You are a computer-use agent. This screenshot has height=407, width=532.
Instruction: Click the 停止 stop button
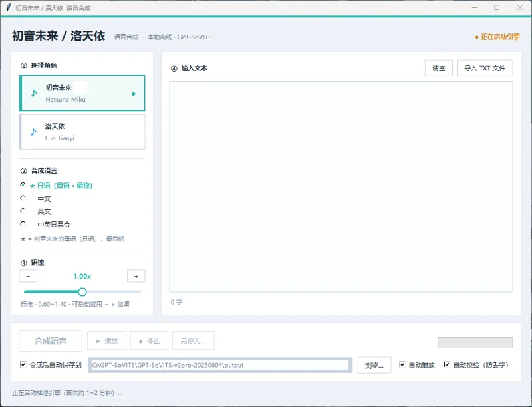[149, 341]
